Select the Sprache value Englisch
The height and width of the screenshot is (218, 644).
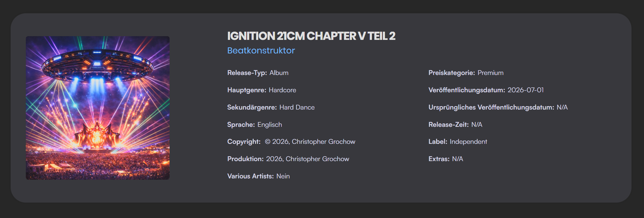point(269,125)
